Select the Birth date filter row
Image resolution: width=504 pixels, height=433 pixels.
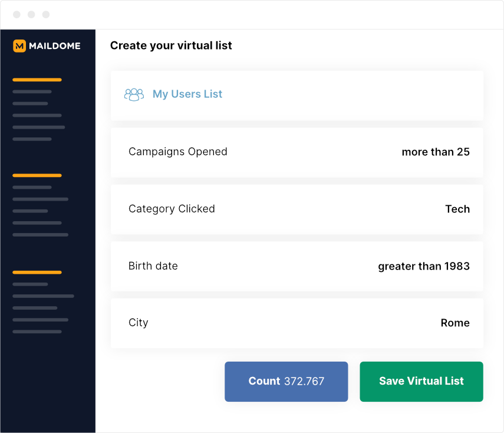click(297, 267)
